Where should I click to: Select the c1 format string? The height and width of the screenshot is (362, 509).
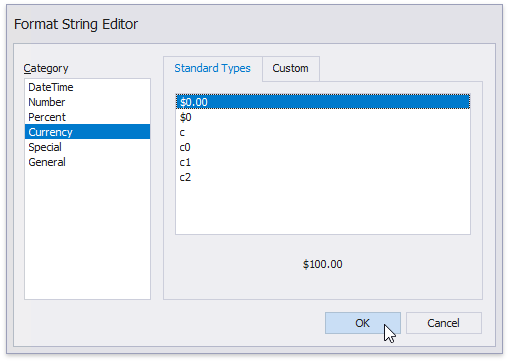pyautogui.click(x=323, y=162)
